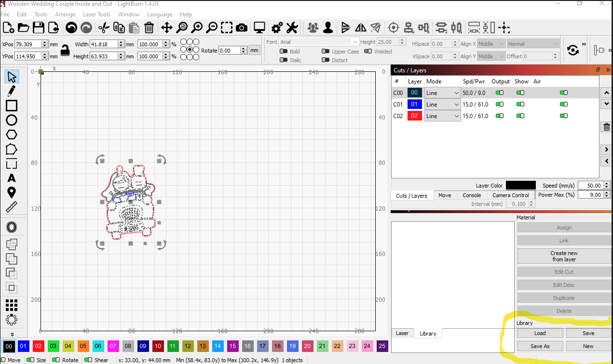This screenshot has height=364, width=613.
Task: Toggle Output for layer C01
Action: pos(500,104)
